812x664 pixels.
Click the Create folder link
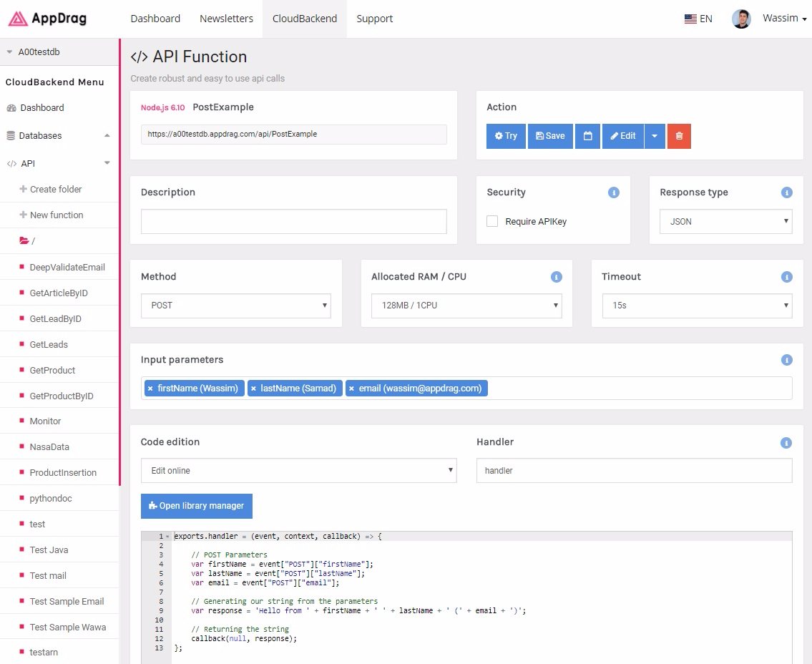pos(56,190)
